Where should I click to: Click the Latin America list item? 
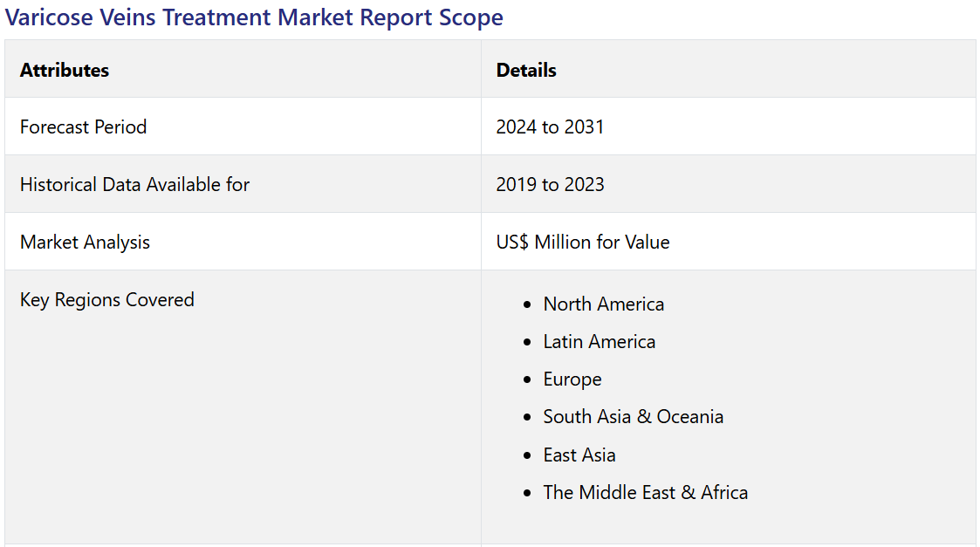(x=599, y=341)
